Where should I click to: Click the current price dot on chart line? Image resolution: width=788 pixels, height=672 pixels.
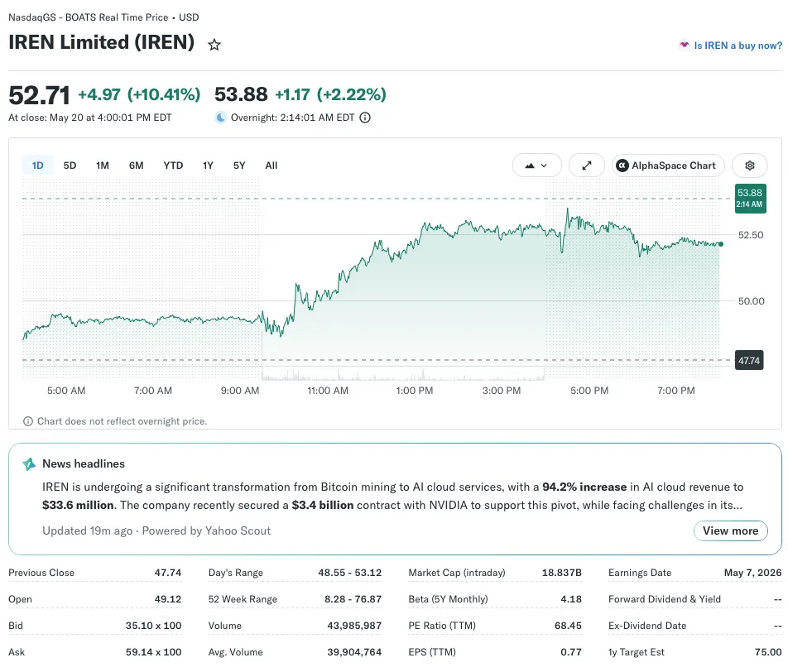721,244
